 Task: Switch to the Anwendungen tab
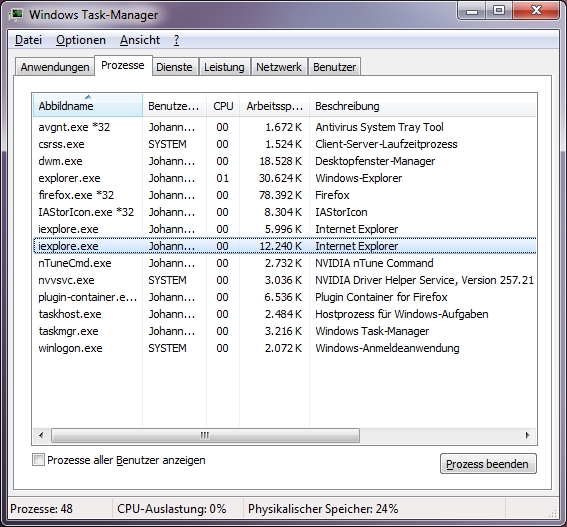click(55, 67)
